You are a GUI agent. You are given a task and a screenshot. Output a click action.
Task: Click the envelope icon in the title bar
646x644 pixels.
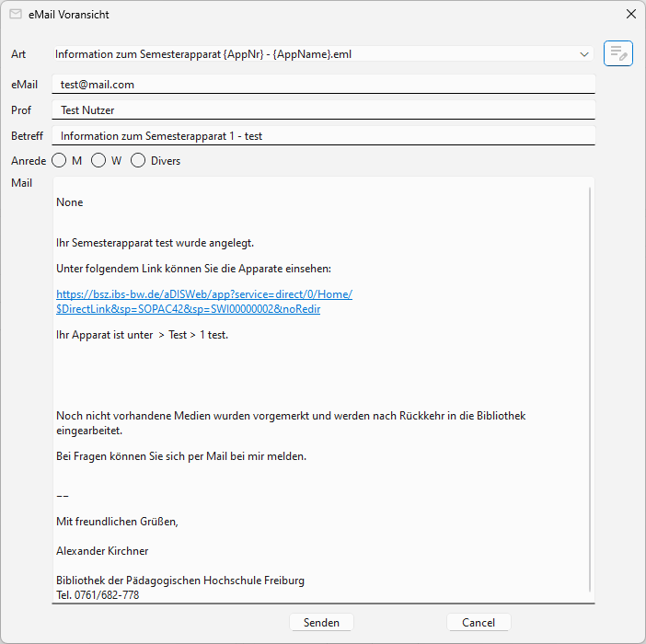(16, 15)
